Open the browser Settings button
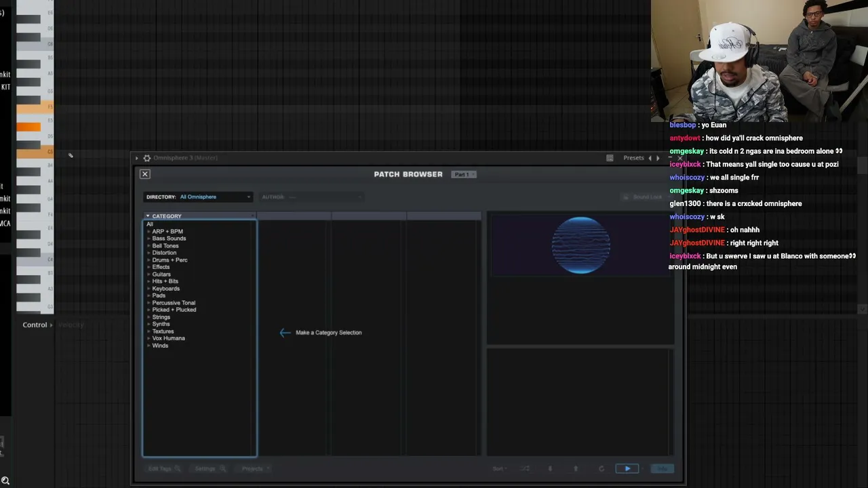 pos(210,469)
